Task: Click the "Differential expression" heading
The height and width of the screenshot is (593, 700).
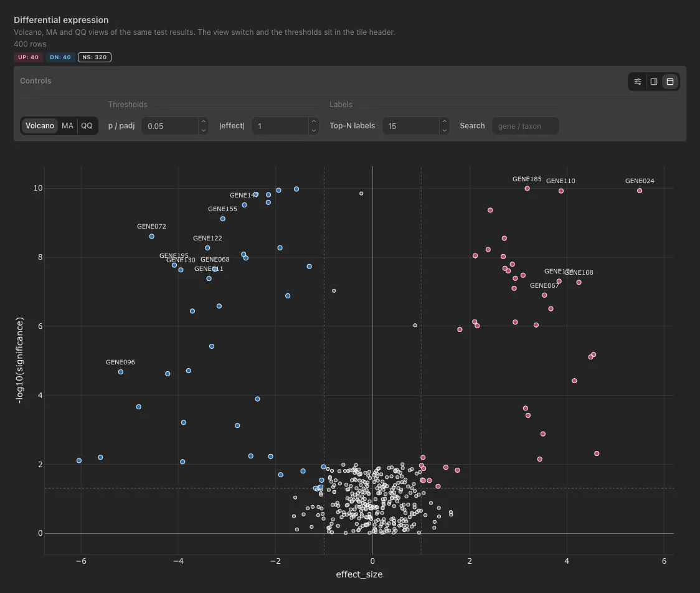Action: point(61,20)
